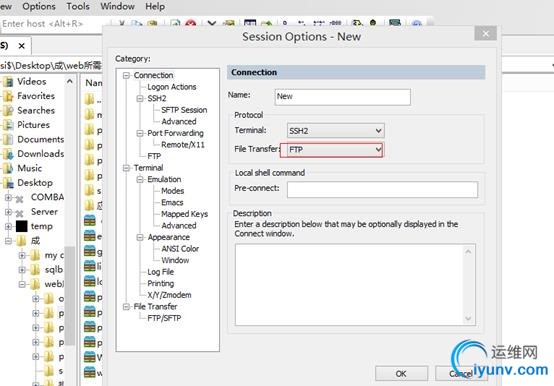Image resolution: width=554 pixels, height=386 pixels.
Task: Click folder icon beside sqlb in tree
Action: (x=35, y=270)
